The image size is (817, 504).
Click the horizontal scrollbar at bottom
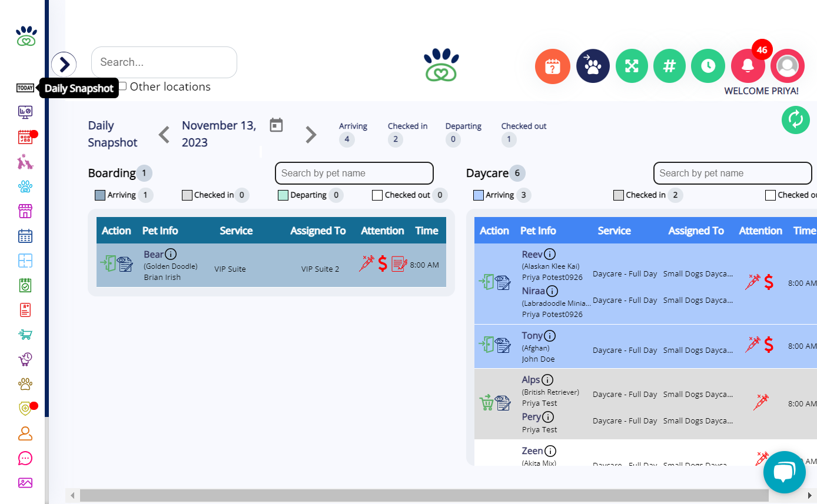point(440,495)
